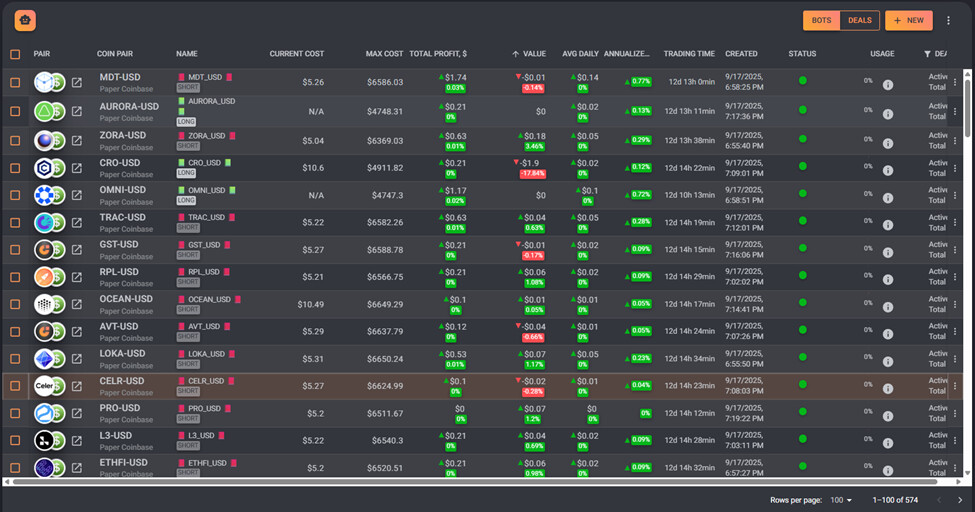Click the New button
The image size is (975, 512).
[908, 20]
